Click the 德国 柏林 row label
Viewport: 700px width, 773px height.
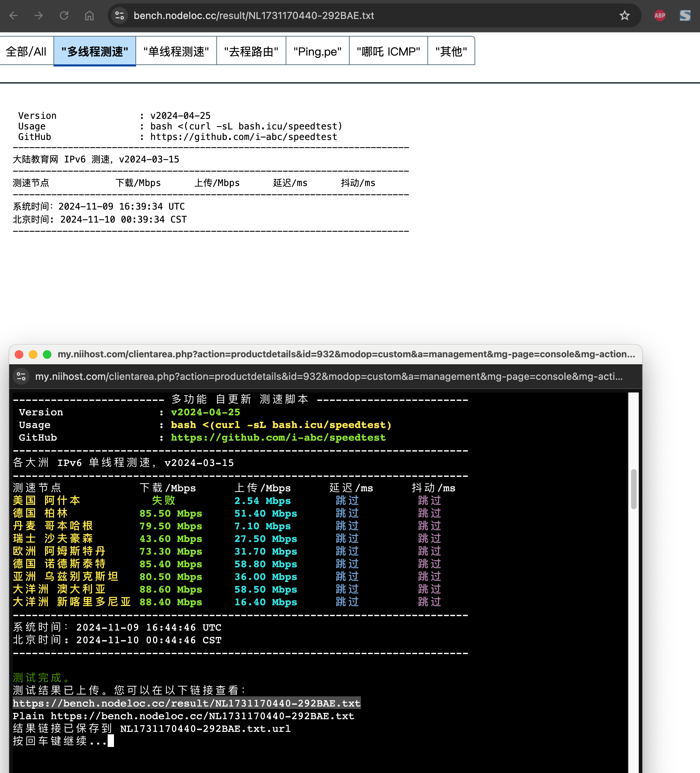pyautogui.click(x=40, y=513)
